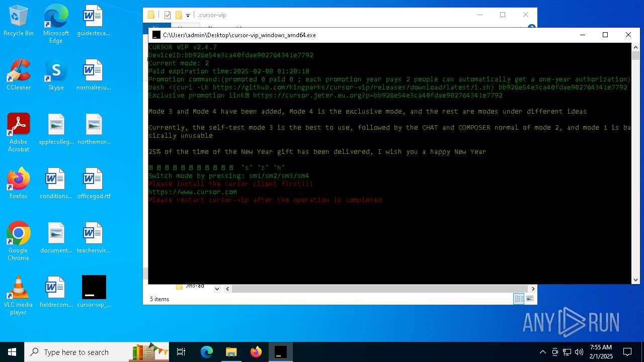The image size is (644, 362).
Task: Click the https://www.cursor.com text in console
Action: 193,192
